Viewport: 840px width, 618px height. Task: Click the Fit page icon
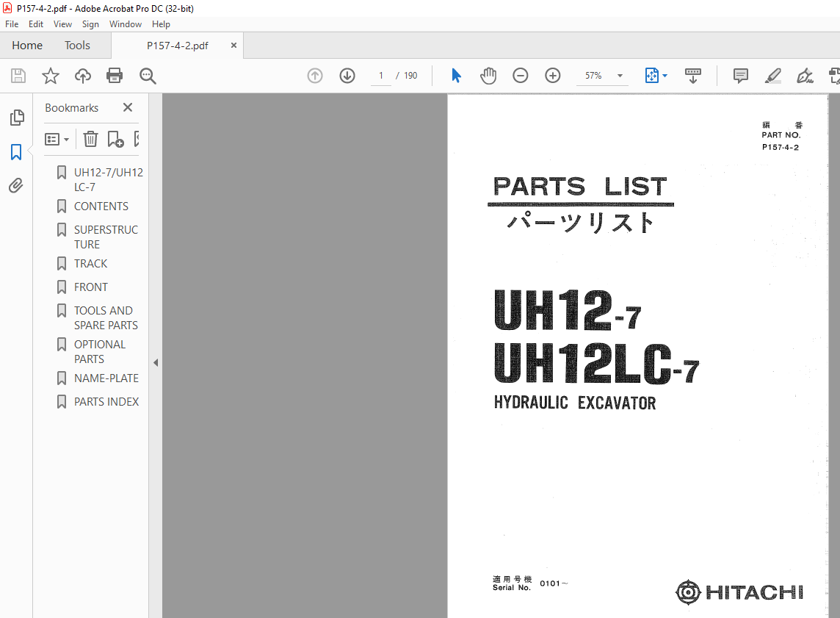(651, 76)
